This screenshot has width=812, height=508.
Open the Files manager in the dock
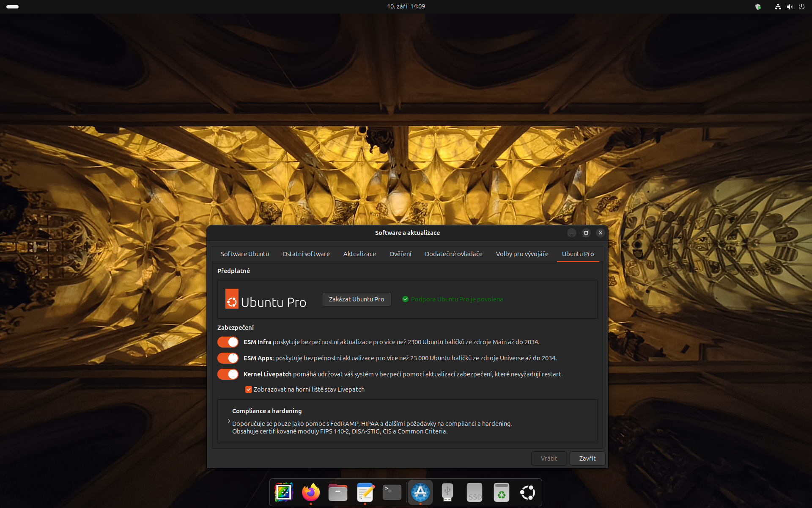coord(337,492)
